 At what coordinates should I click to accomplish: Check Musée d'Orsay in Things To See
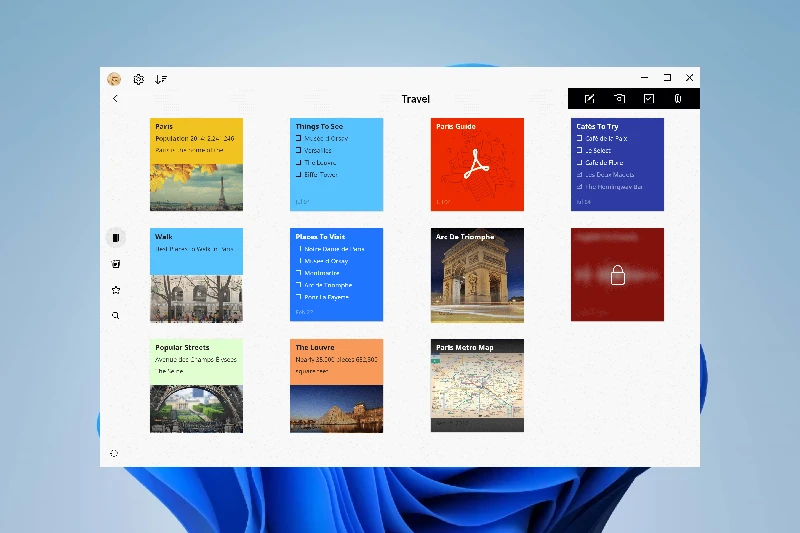(298, 138)
